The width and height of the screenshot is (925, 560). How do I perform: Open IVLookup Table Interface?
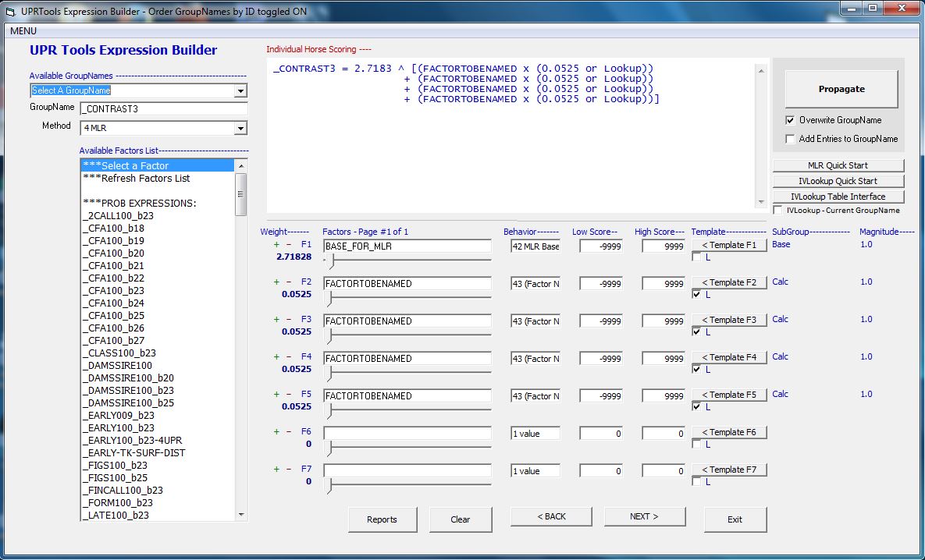tap(838, 197)
